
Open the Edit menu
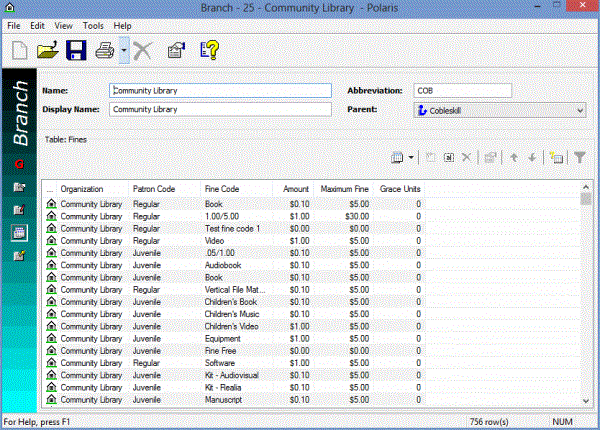[38, 26]
